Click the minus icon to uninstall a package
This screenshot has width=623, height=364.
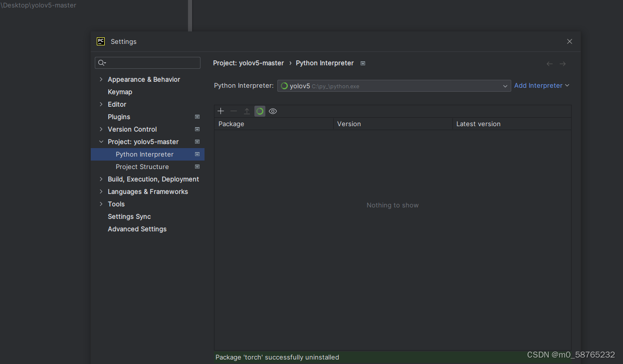coord(233,111)
